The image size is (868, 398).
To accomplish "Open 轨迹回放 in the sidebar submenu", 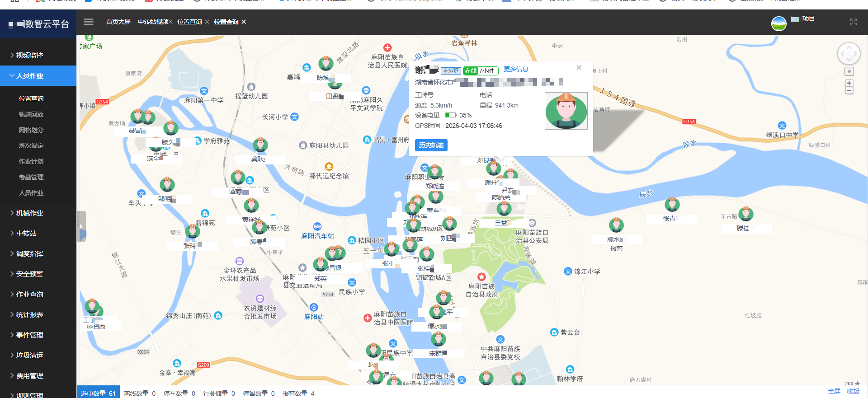I will [31, 114].
